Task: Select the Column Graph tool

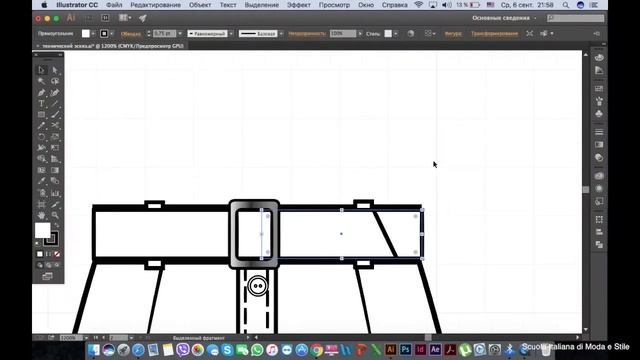Action: pos(55,193)
